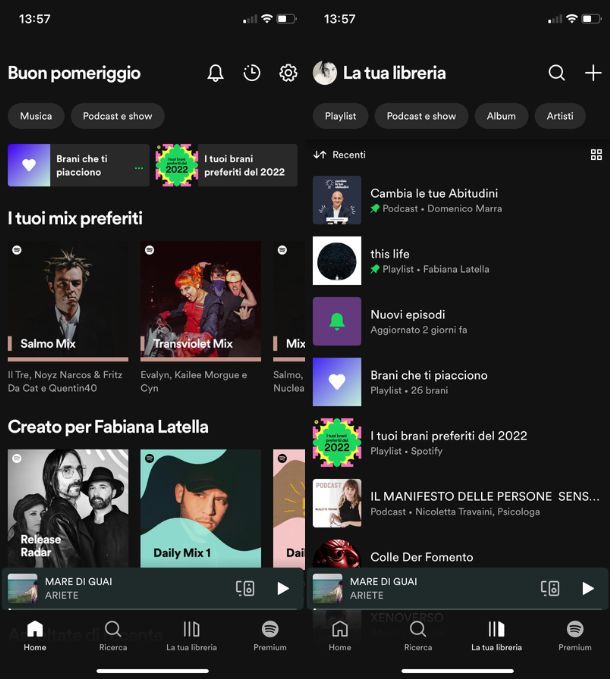610x679 pixels.
Task: Tap MARE DI GUAI album art in right player
Action: tap(327, 588)
